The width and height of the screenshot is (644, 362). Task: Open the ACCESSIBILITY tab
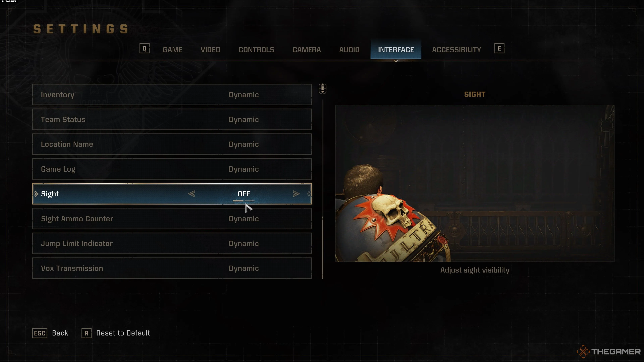[457, 50]
